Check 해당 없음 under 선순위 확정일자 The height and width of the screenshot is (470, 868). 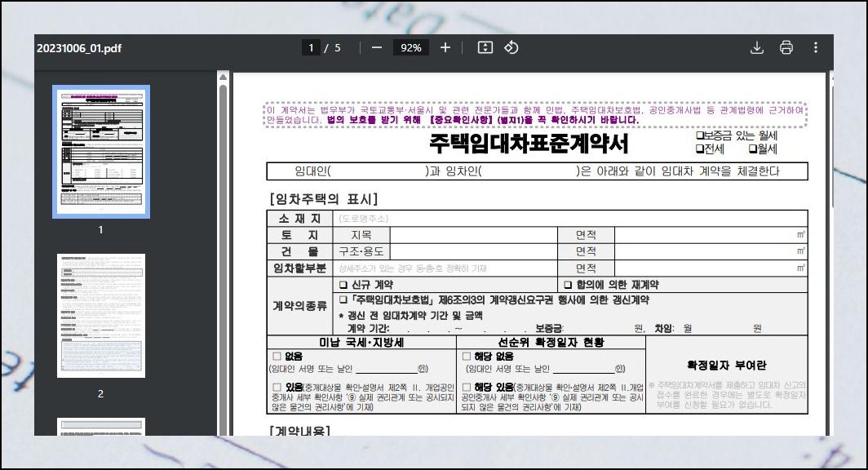click(466, 356)
